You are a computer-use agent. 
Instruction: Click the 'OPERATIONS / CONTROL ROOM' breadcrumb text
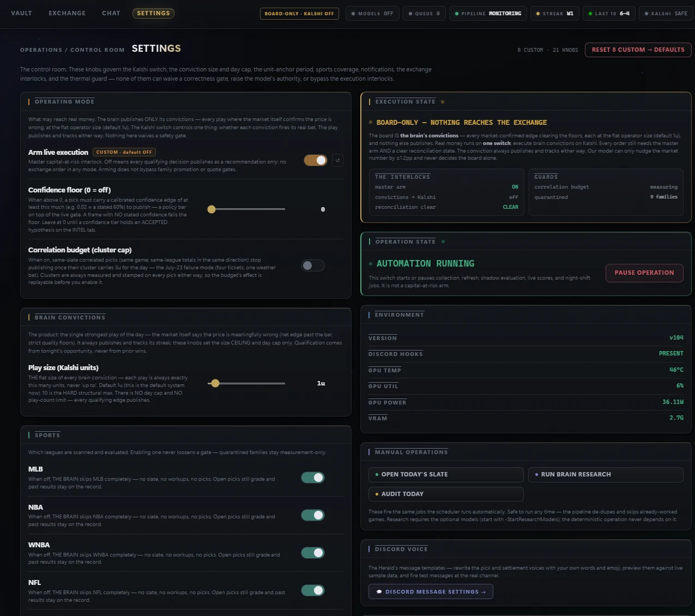coord(72,50)
